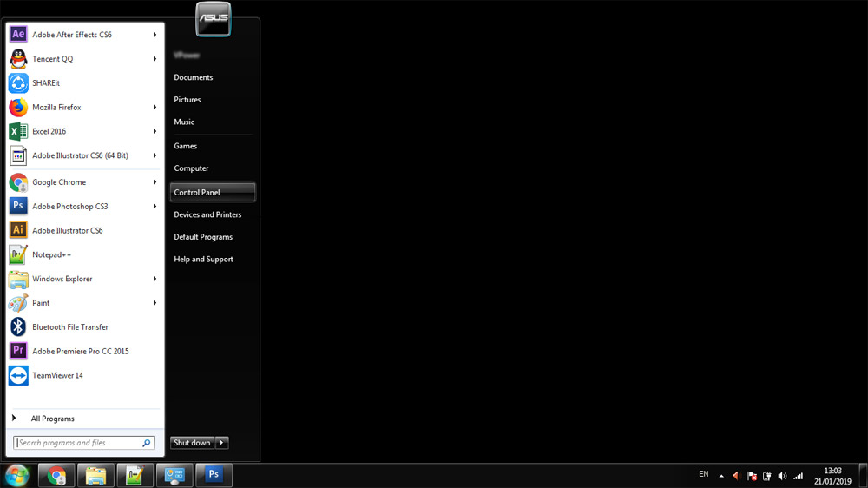
Task: Expand the Google Chrome jump list arrow
Action: coord(155,182)
